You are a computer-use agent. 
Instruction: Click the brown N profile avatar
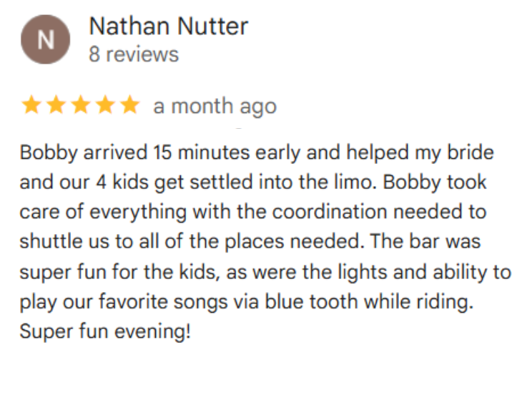(x=46, y=40)
